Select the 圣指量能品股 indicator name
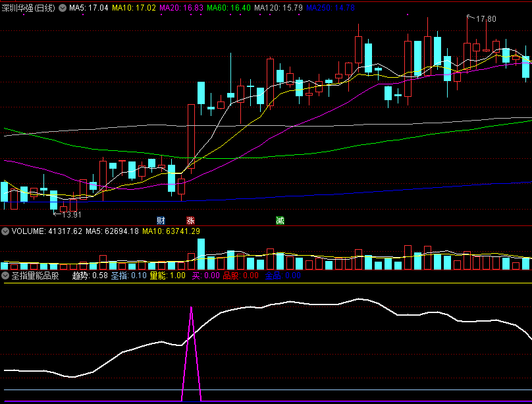532x404 pixels. (35, 275)
